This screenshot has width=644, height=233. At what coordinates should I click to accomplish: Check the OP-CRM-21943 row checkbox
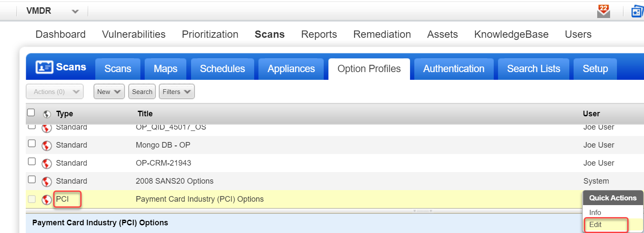pos(32,162)
